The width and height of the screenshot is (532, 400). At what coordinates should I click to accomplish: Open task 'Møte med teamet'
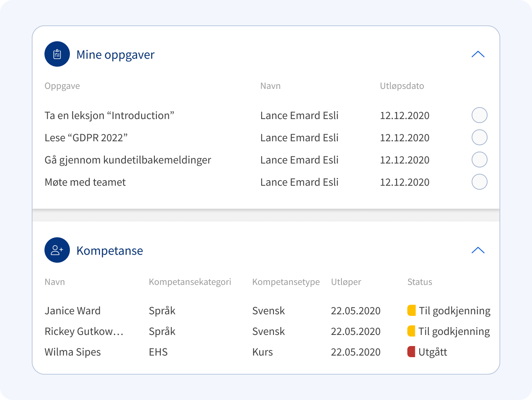point(85,182)
